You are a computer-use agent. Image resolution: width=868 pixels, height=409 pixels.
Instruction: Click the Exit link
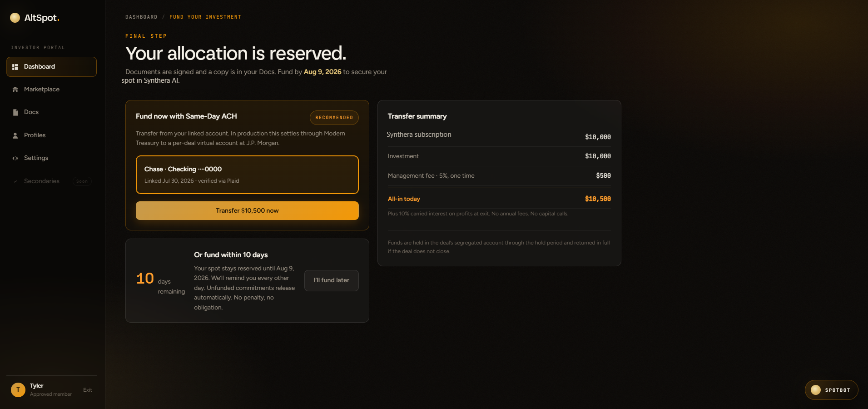pyautogui.click(x=88, y=390)
